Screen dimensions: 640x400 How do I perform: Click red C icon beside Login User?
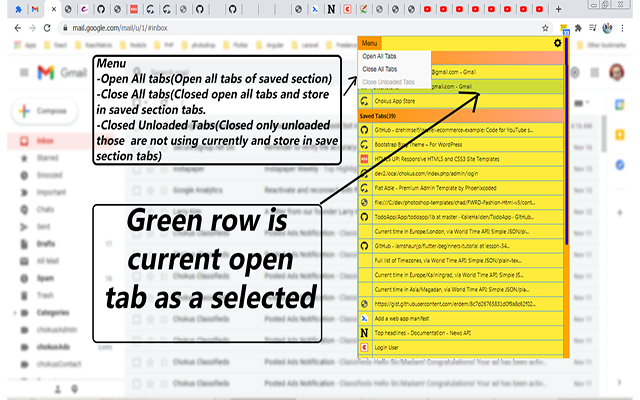tap(364, 348)
